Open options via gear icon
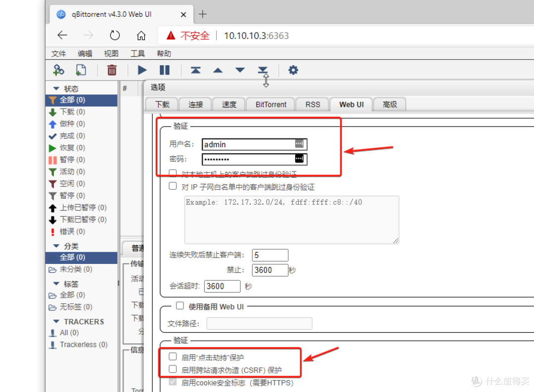Viewport: 534px width, 392px height. tap(293, 70)
